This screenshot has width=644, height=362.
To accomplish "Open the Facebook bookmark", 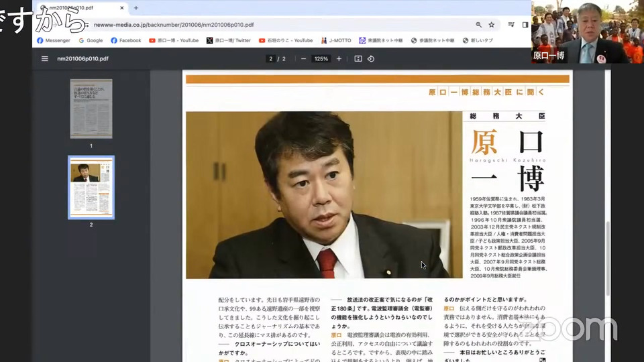I will (125, 40).
